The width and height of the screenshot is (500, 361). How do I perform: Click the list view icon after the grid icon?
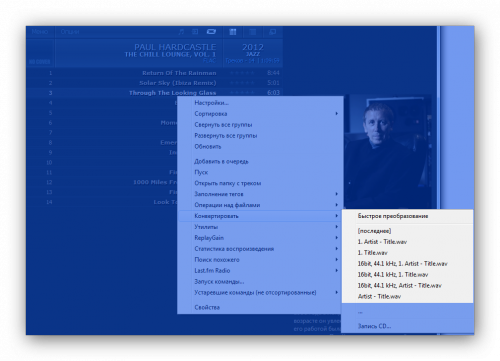click(x=253, y=32)
